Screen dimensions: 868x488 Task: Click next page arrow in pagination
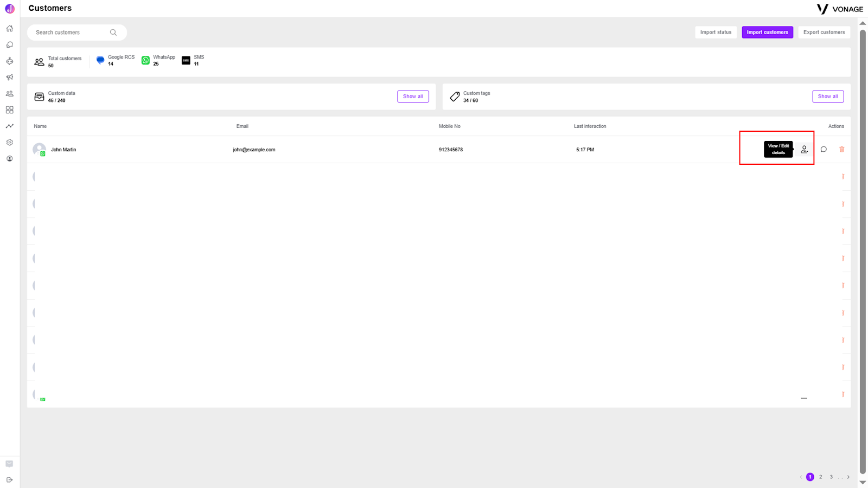pyautogui.click(x=848, y=477)
